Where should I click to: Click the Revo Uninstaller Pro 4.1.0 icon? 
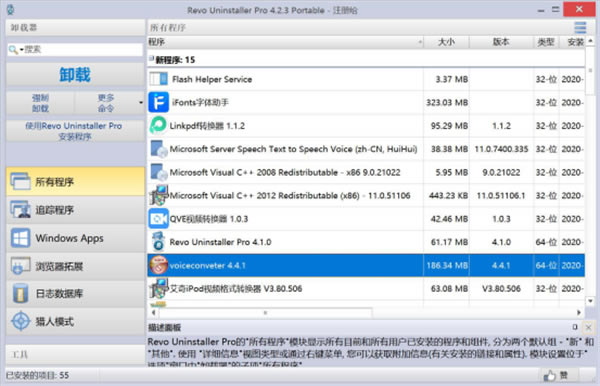coord(158,242)
